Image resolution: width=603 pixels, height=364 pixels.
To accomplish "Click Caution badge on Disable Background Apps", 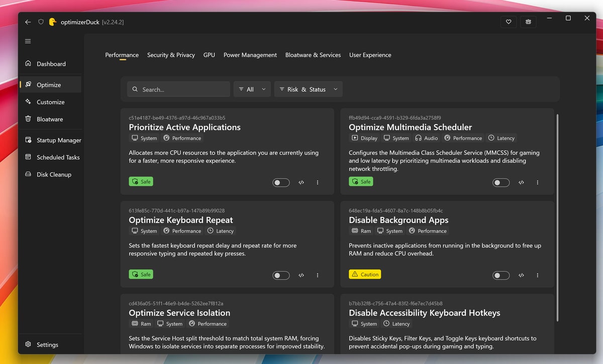I will [x=365, y=274].
